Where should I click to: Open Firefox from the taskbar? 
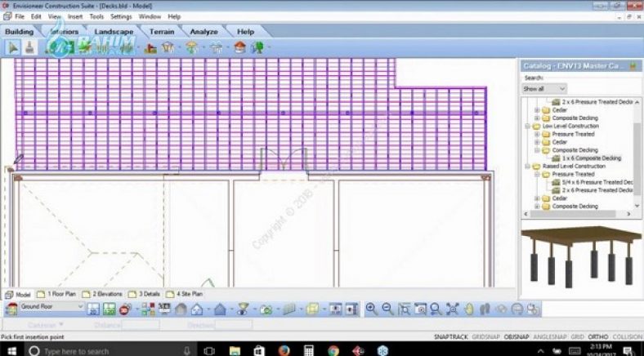(x=284, y=350)
